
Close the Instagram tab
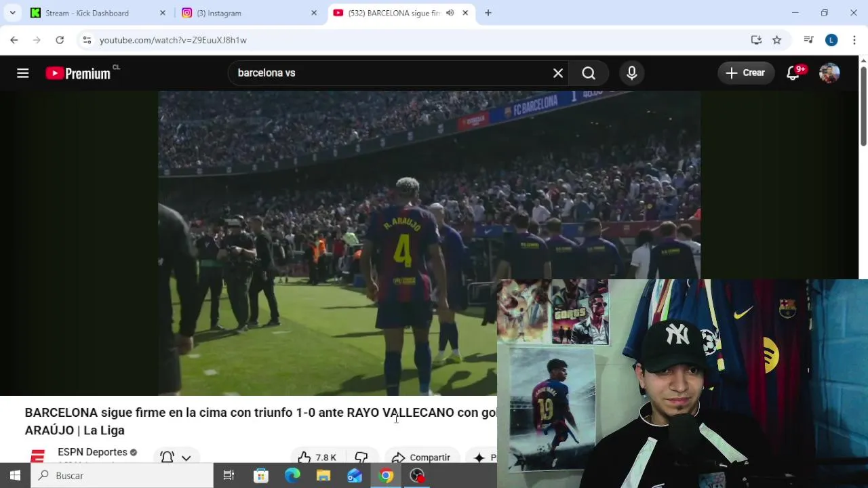tap(314, 13)
